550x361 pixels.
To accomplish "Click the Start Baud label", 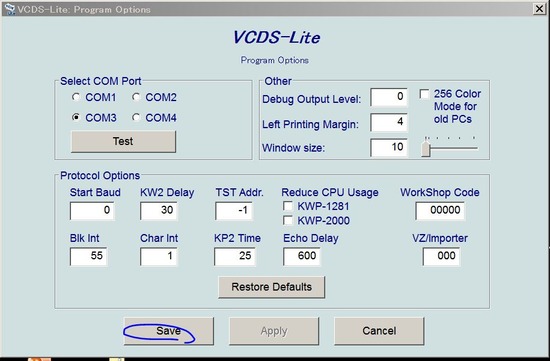I will (x=95, y=192).
